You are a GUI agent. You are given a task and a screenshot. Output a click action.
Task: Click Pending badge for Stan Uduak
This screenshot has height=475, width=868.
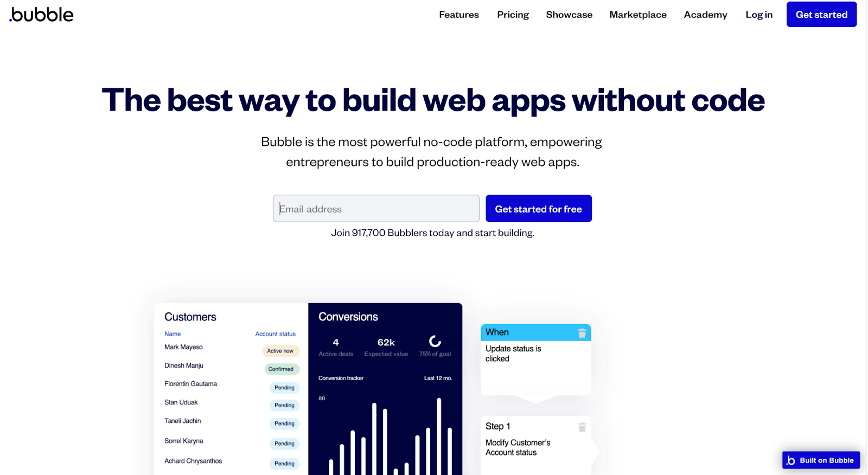pos(284,406)
